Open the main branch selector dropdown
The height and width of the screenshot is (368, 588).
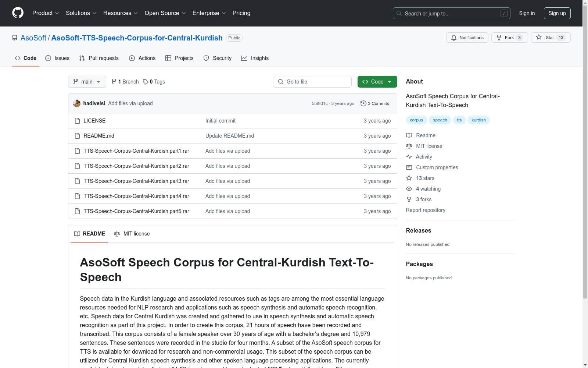click(87, 82)
